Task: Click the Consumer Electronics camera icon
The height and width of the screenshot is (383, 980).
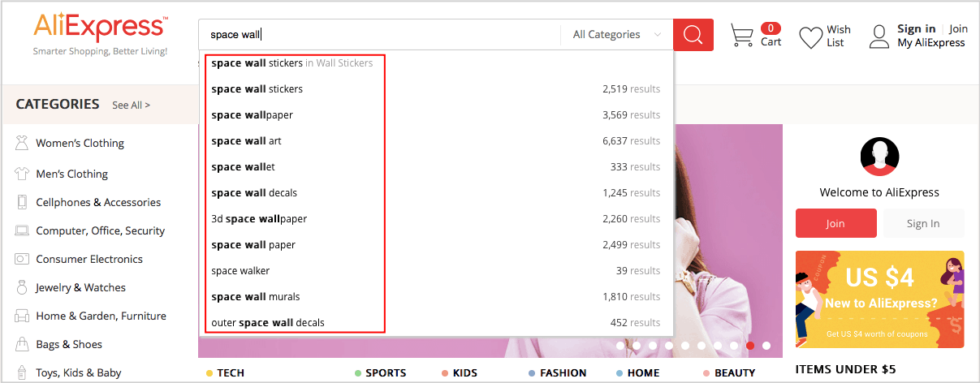Action: (x=22, y=260)
